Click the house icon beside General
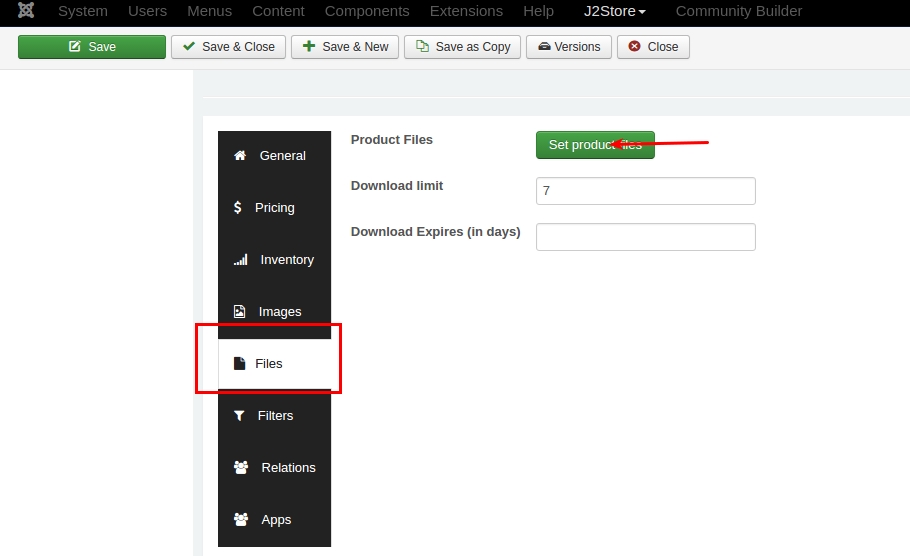Image resolution: width=910 pixels, height=556 pixels. pos(240,156)
